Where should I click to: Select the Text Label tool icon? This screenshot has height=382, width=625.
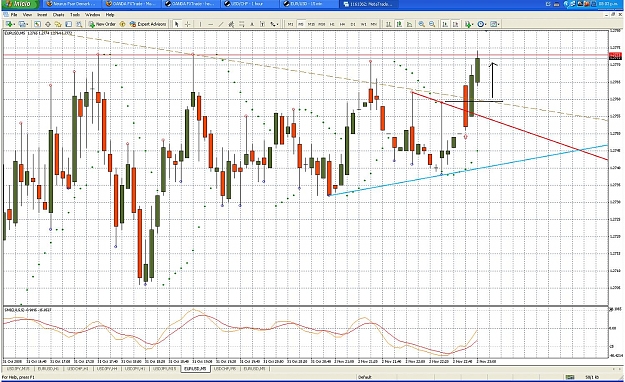point(262,24)
